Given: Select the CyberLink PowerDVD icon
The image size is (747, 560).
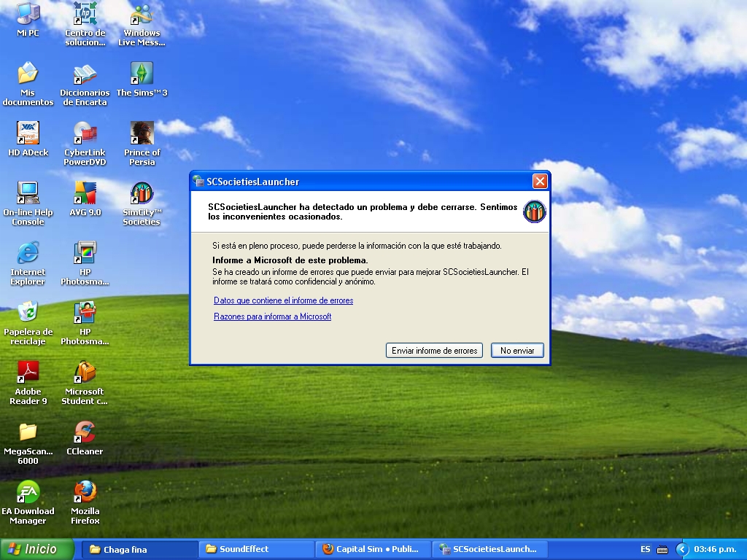Looking at the screenshot, I should coord(85,144).
